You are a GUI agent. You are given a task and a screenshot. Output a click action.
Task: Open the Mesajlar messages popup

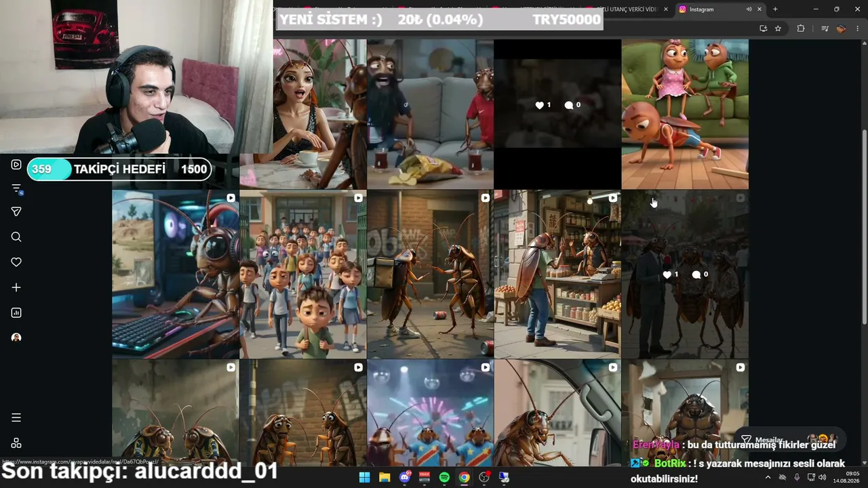pyautogui.click(x=789, y=440)
